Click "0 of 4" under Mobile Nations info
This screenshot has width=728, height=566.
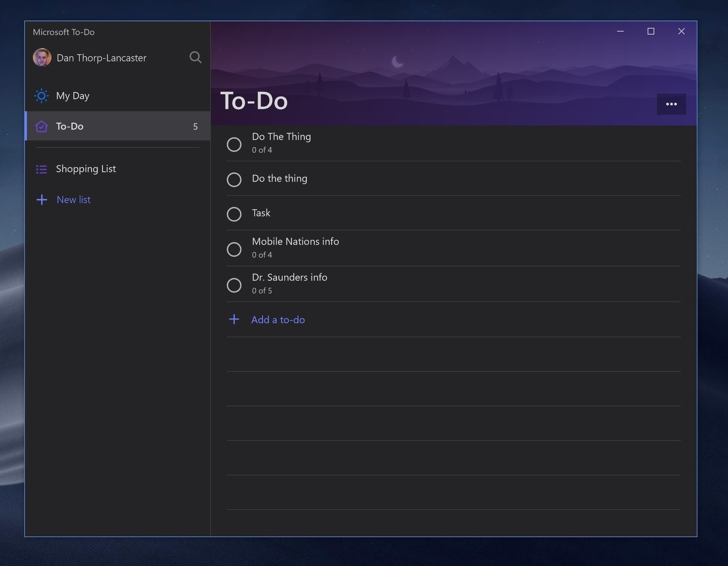click(262, 255)
